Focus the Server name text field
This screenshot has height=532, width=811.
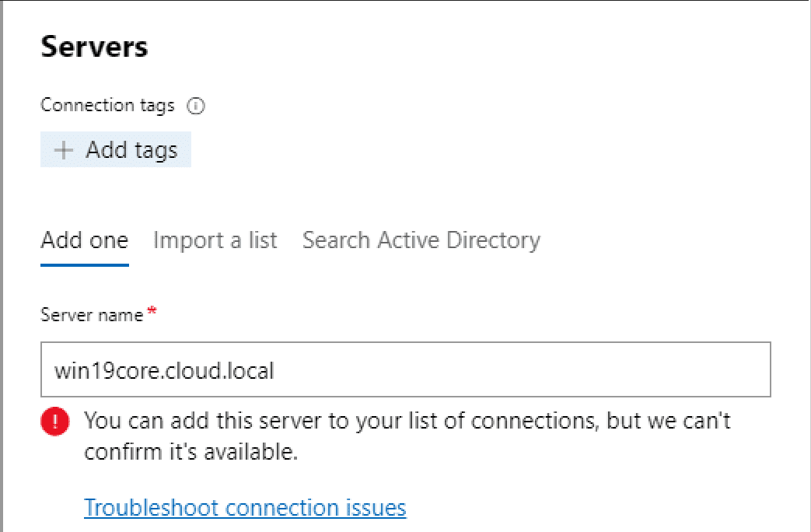pyautogui.click(x=404, y=369)
